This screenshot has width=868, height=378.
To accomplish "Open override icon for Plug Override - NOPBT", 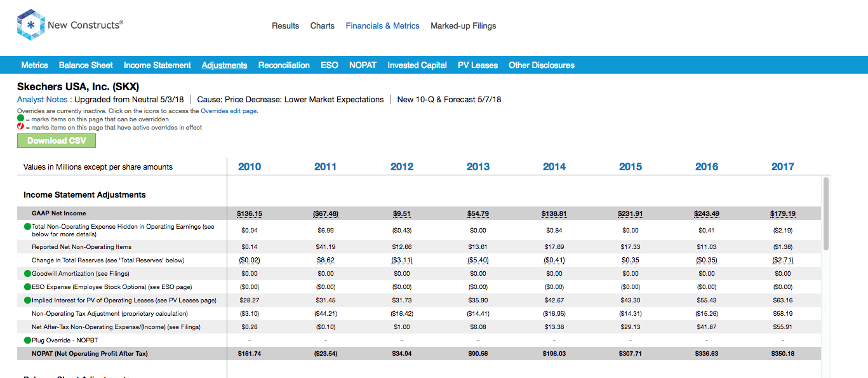I will pyautogui.click(x=27, y=340).
